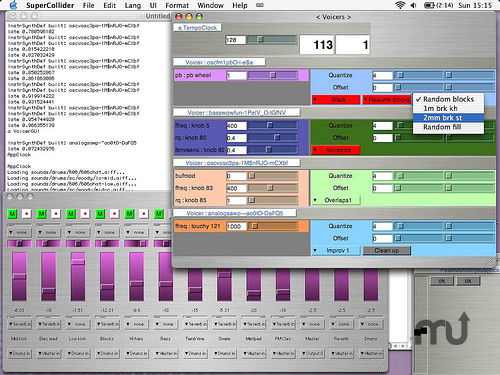Open the Master in menu under Melipad

click(254, 353)
